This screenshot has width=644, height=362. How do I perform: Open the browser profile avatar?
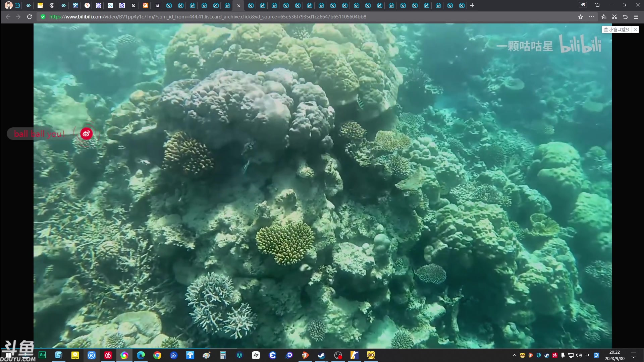(x=9, y=5)
